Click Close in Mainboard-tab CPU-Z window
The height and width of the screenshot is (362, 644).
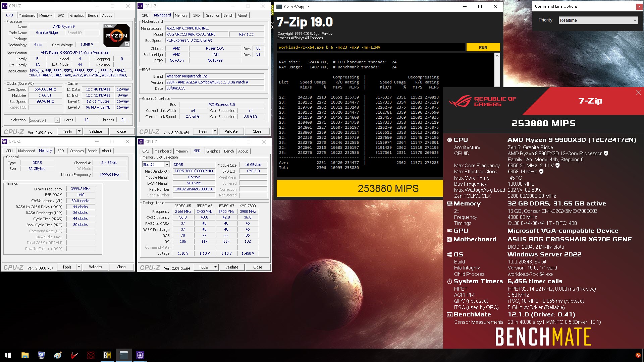257,131
